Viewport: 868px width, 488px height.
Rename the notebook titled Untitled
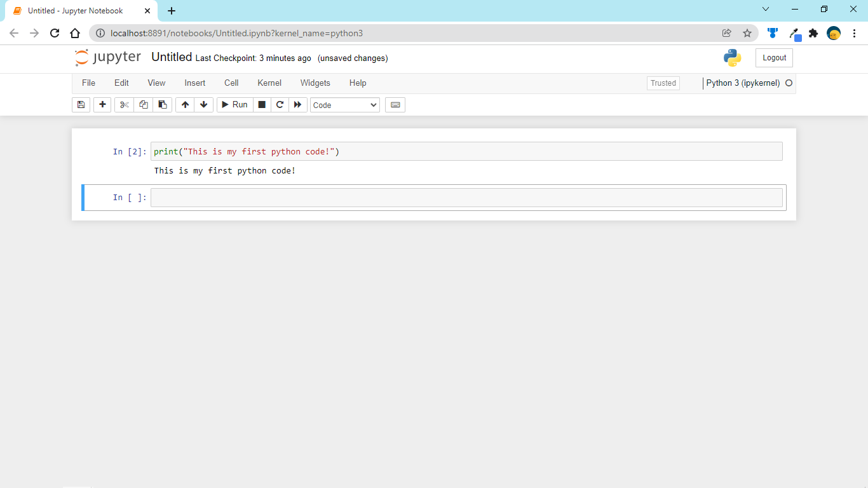pos(172,57)
